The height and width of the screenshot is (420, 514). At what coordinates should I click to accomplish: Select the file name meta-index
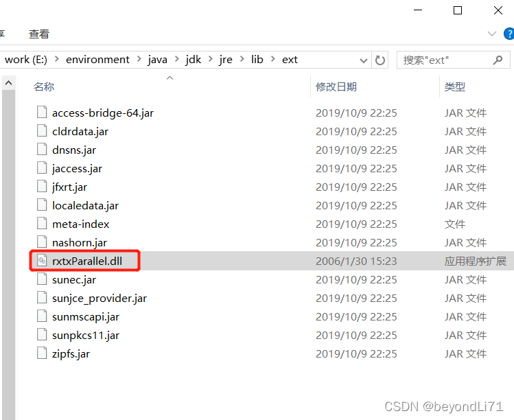click(81, 224)
